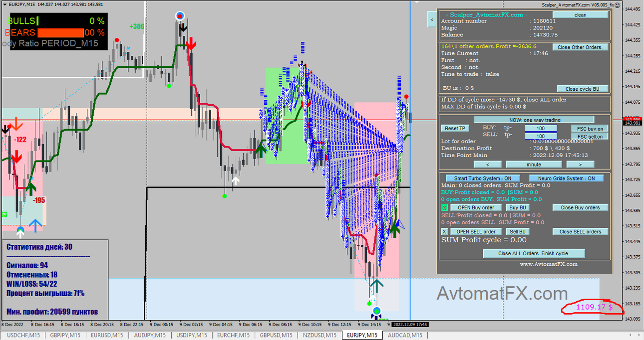
Task: Click Balance value 14730.75
Action: [x=545, y=35]
